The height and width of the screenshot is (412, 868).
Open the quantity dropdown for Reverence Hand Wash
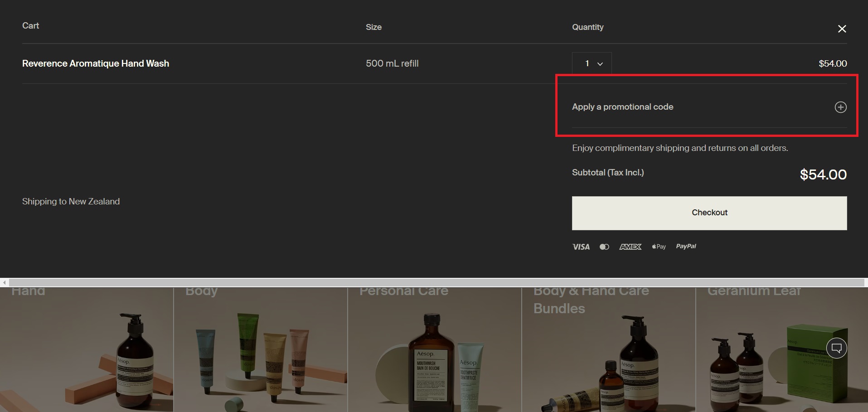click(592, 63)
